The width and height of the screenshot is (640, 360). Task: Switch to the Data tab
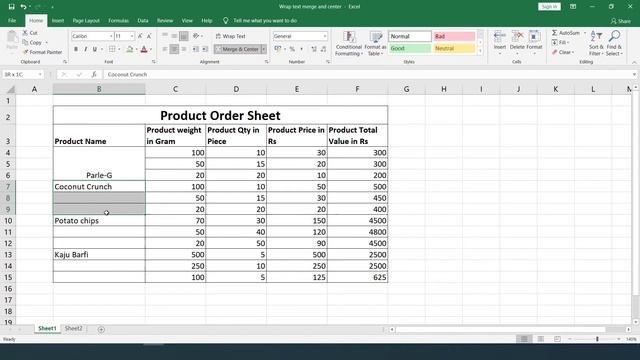[143, 20]
